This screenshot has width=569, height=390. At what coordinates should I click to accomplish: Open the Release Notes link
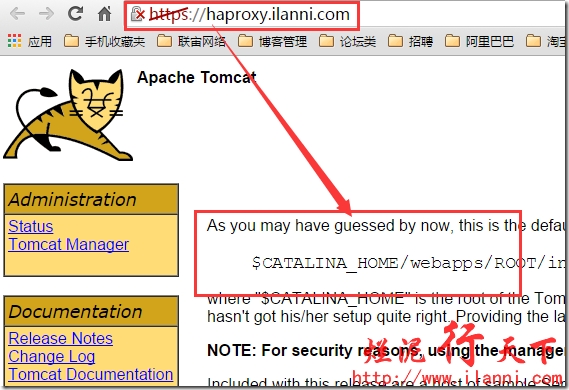[61, 338]
